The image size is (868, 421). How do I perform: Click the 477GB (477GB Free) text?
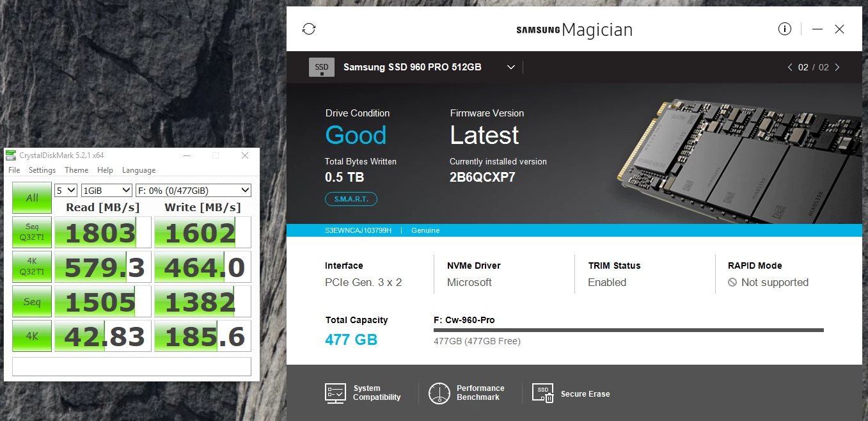click(x=477, y=341)
